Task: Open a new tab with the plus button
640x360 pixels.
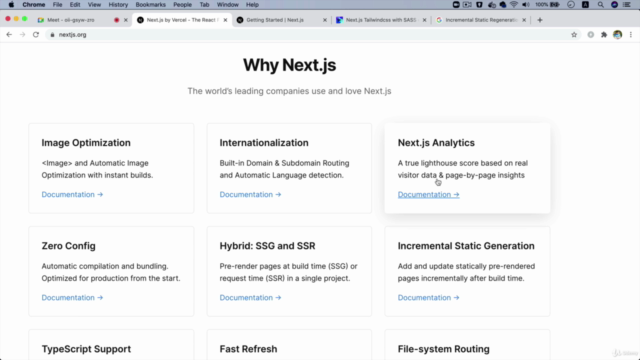Action: pyautogui.click(x=540, y=20)
